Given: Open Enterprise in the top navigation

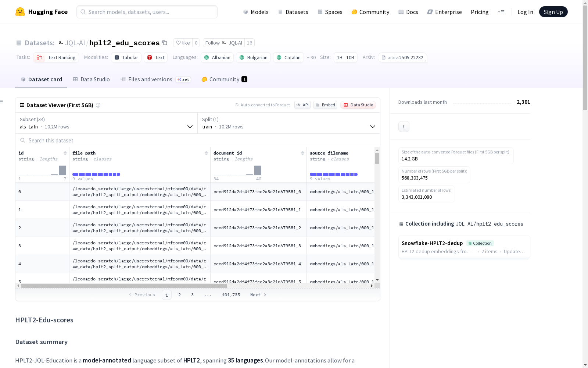Looking at the screenshot, I should [445, 12].
